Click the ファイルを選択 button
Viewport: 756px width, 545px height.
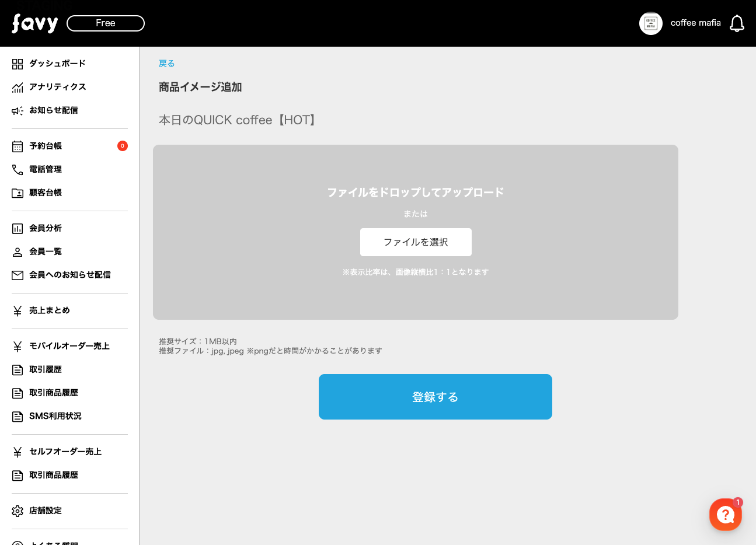(416, 242)
